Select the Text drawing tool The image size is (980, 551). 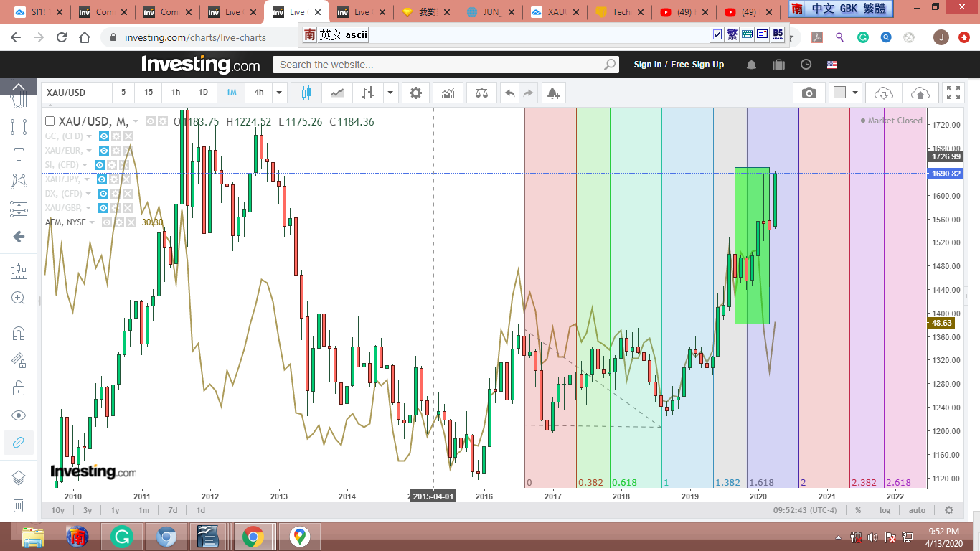click(x=19, y=154)
